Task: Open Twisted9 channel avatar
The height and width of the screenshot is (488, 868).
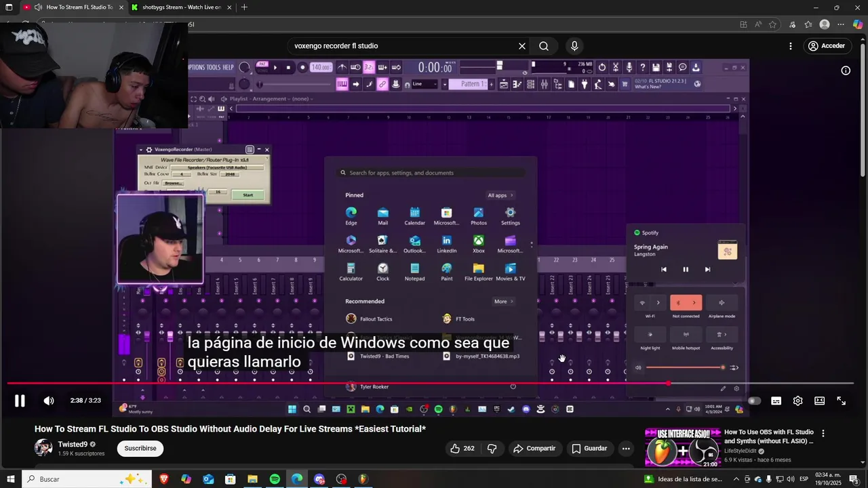Action: (x=43, y=448)
